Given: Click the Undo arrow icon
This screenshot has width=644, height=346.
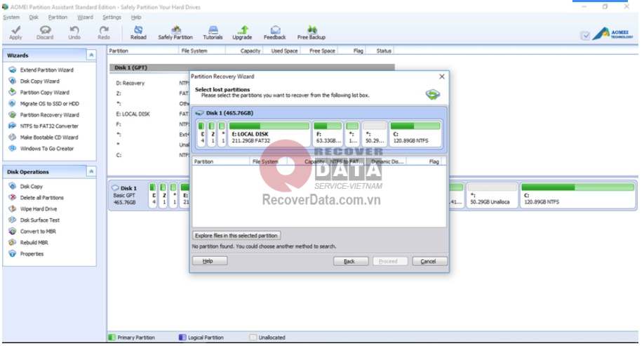Looking at the screenshot, I should [x=74, y=29].
